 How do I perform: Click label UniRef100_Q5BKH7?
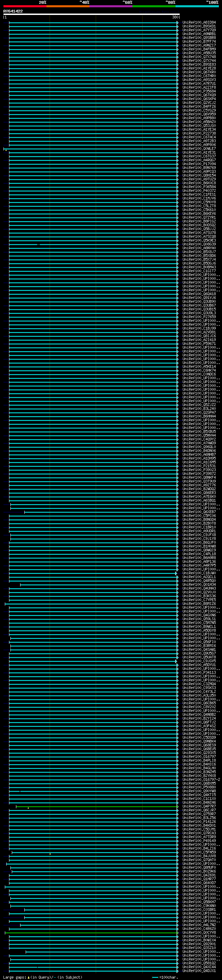click(x=199, y=902)
